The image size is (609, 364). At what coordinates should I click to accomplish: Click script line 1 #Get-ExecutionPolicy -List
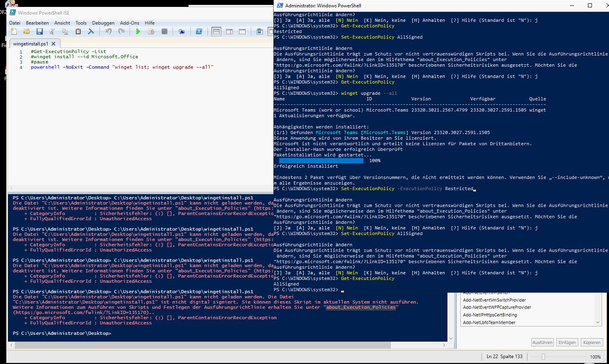pos(68,52)
